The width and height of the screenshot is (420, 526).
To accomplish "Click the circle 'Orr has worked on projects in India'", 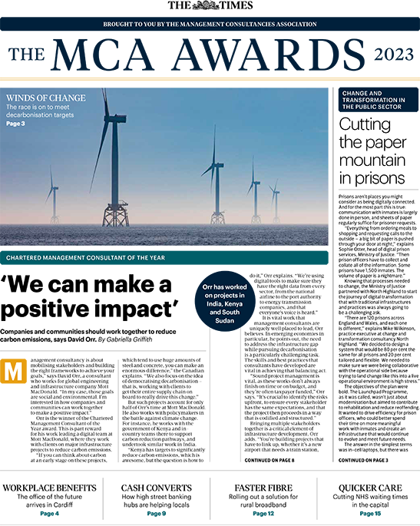I will pyautogui.click(x=224, y=301).
